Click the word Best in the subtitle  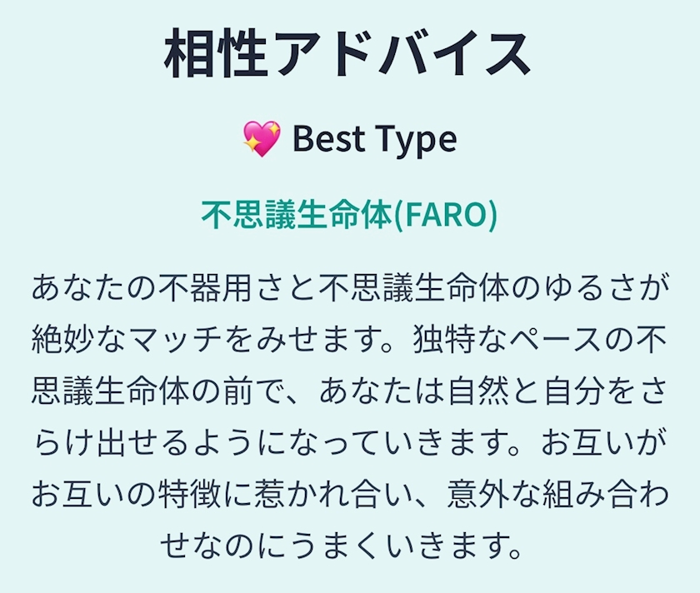pyautogui.click(x=329, y=138)
